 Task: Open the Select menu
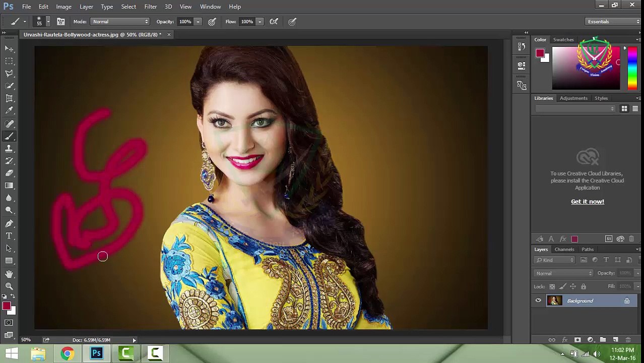(x=128, y=7)
